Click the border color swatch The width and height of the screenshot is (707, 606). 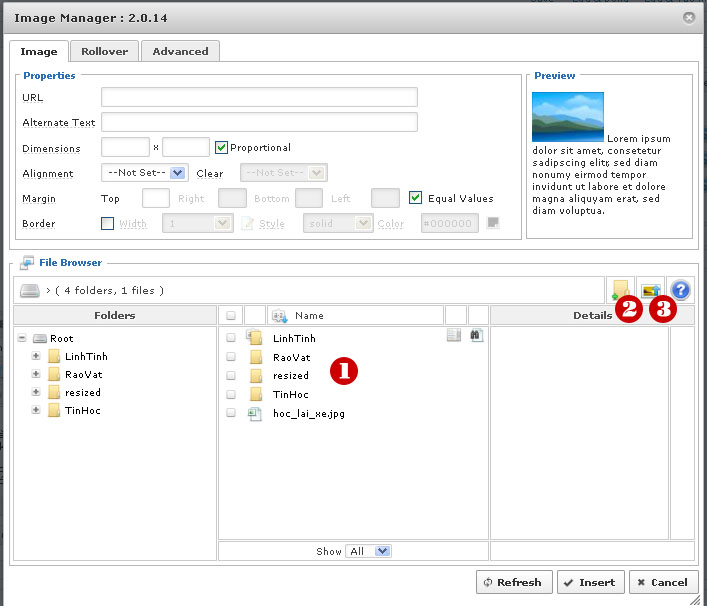492,223
